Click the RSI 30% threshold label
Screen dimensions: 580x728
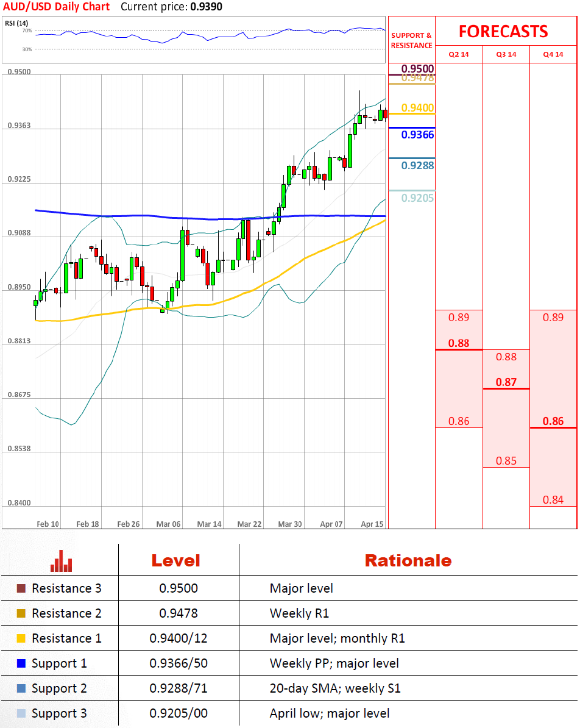click(27, 49)
